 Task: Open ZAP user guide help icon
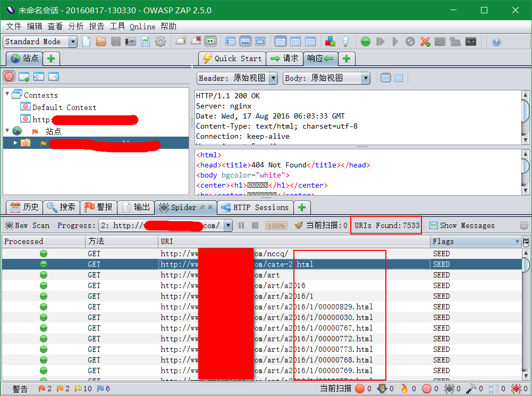[496, 41]
